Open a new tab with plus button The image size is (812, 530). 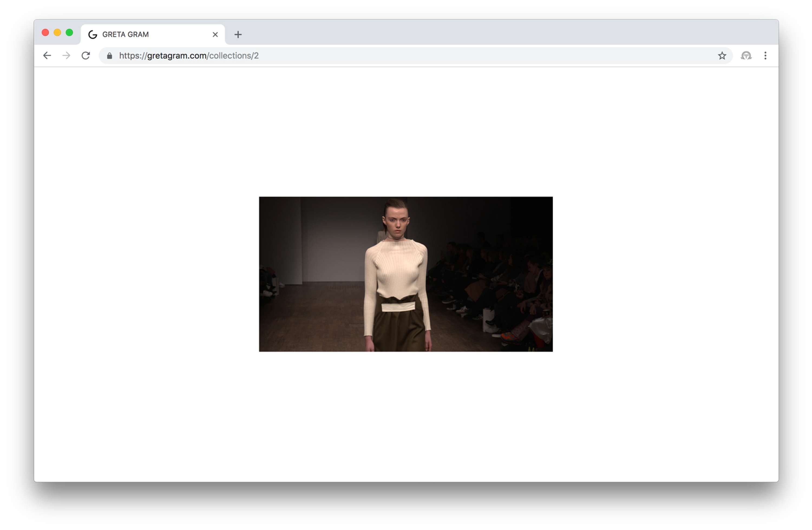coord(238,34)
